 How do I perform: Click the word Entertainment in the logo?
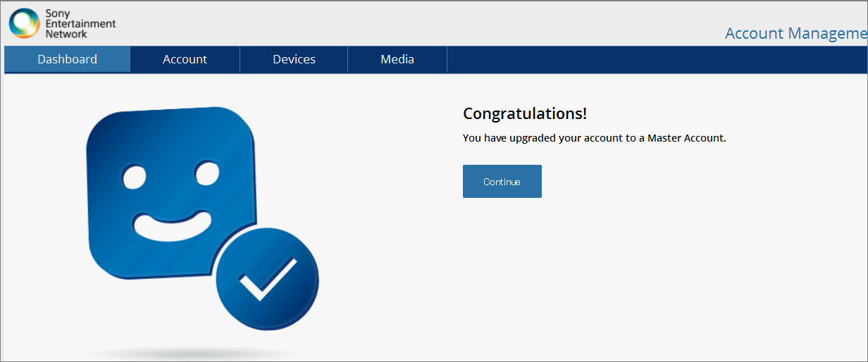pos(80,23)
